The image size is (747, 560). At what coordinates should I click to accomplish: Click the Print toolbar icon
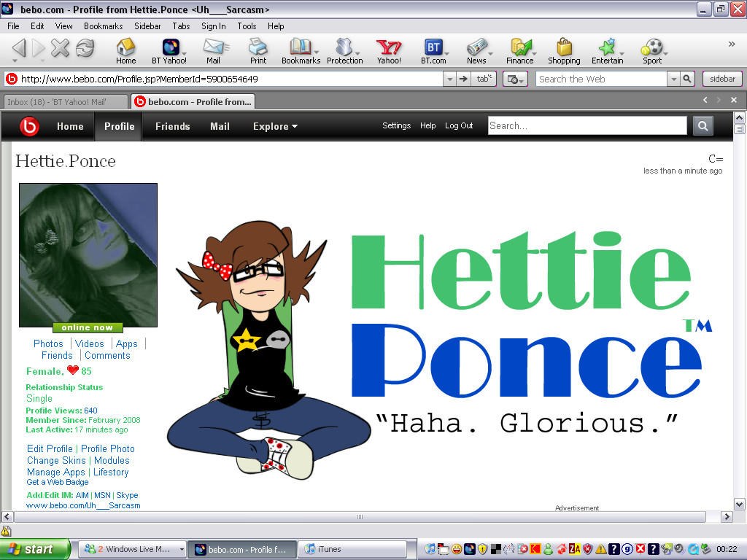coord(258,51)
